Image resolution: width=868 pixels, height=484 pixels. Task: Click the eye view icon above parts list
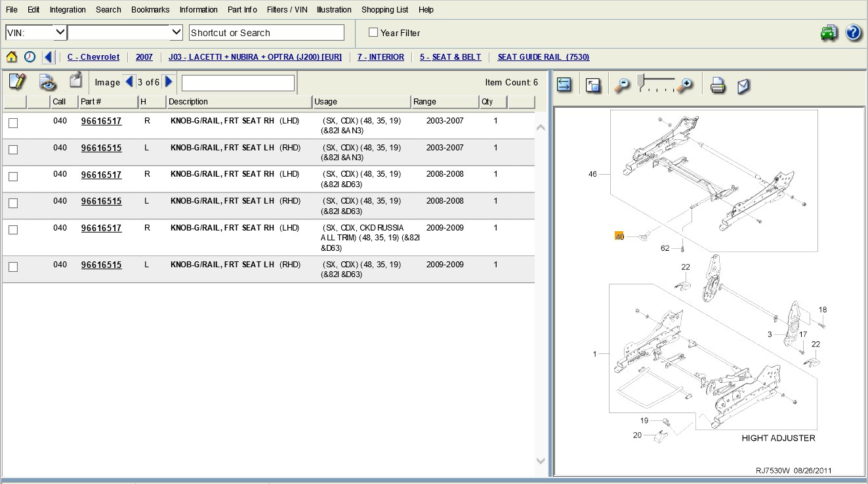tap(48, 82)
